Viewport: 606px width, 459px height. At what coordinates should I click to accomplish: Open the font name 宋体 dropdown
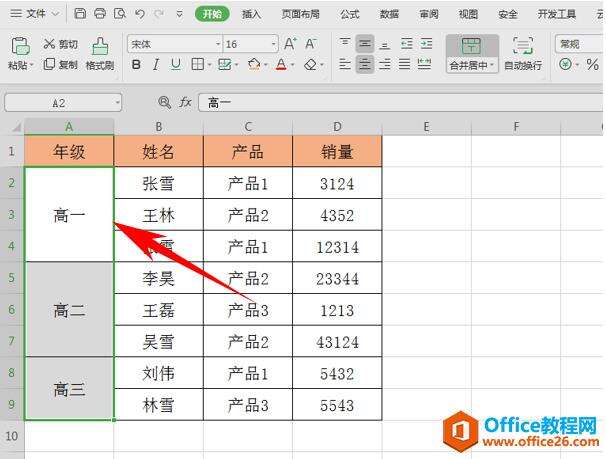click(218, 44)
